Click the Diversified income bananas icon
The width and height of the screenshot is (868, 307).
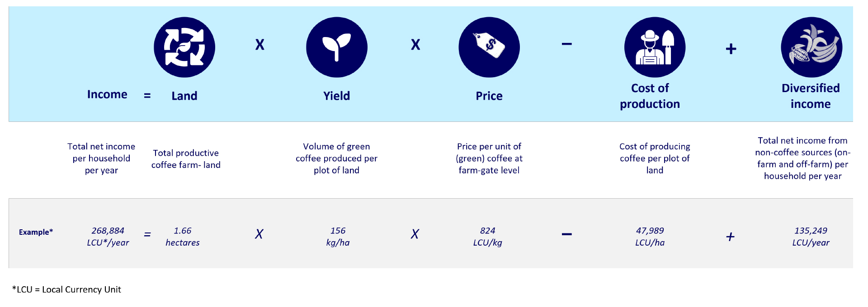point(811,47)
